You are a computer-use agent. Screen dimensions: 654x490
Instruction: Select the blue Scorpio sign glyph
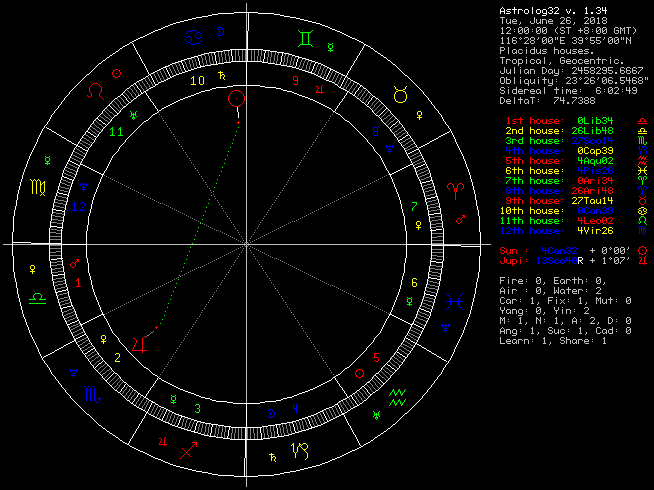coord(92,395)
